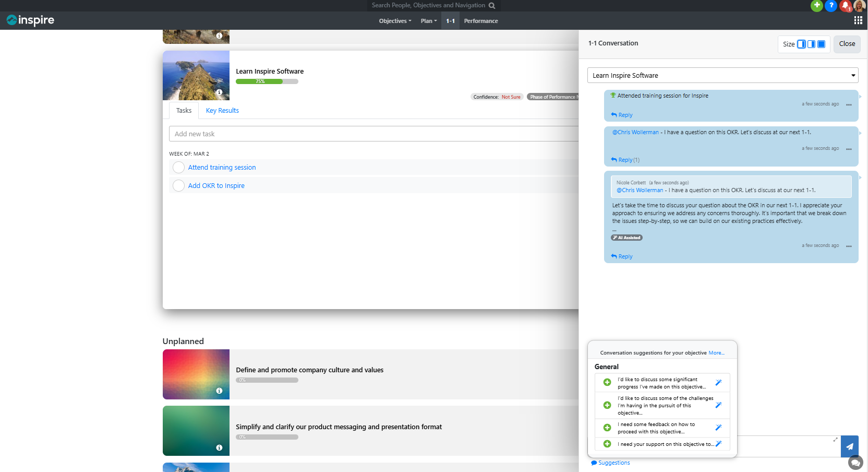Open the blue help question mark icon
This screenshot has height=472, width=868.
point(831,5)
